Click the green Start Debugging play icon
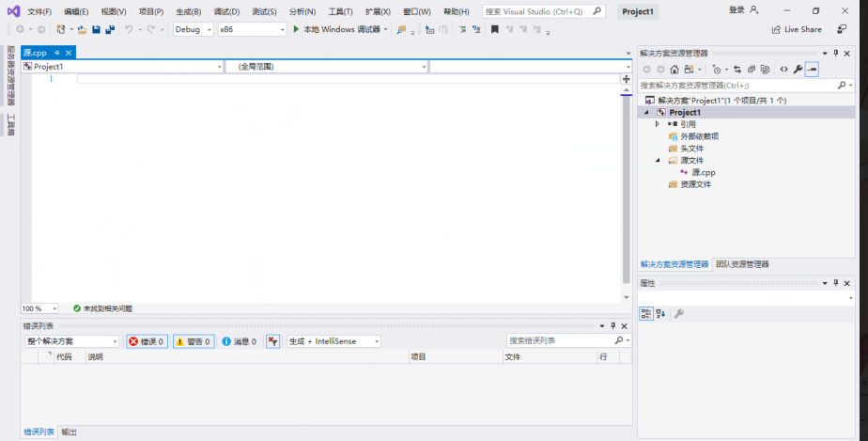 pos(296,29)
